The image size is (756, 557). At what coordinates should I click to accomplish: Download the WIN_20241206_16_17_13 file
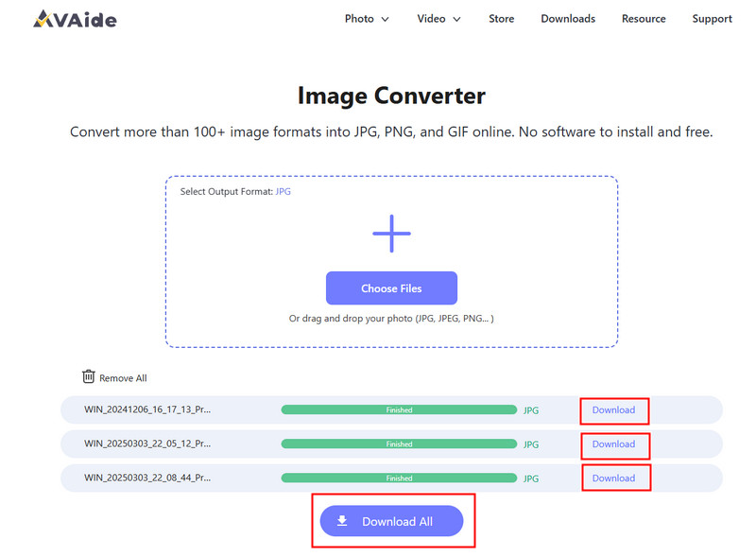point(613,409)
